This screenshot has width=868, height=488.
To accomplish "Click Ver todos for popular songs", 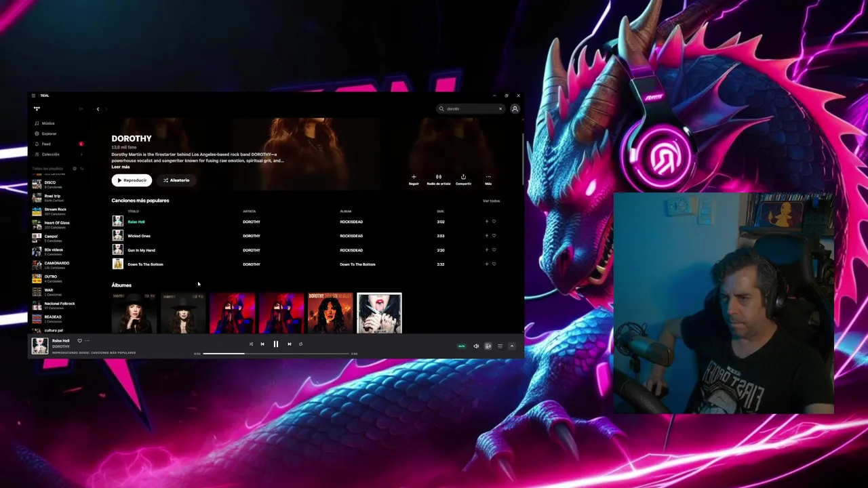I will [x=491, y=201].
